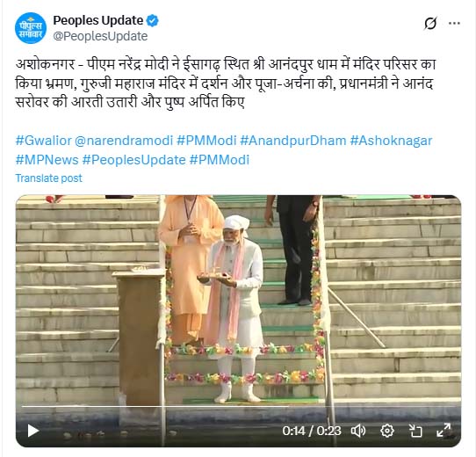Open the #Ashoknagar hashtag

coord(391,141)
